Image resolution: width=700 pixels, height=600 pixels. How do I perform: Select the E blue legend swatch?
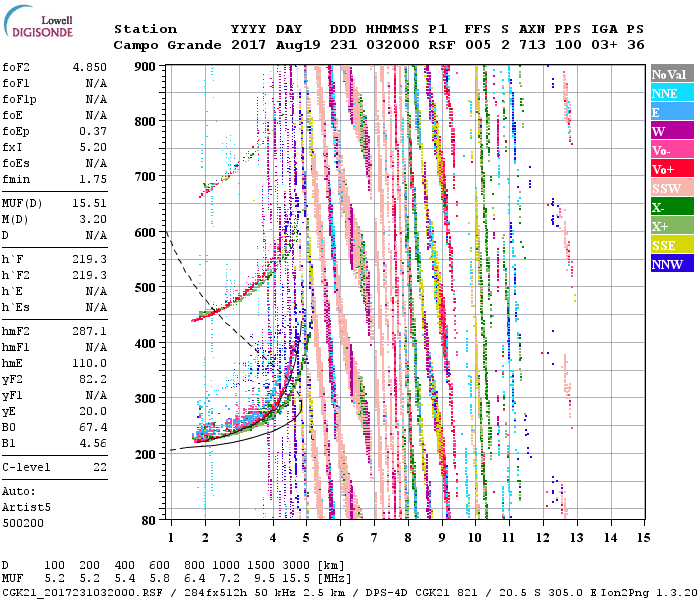click(672, 112)
